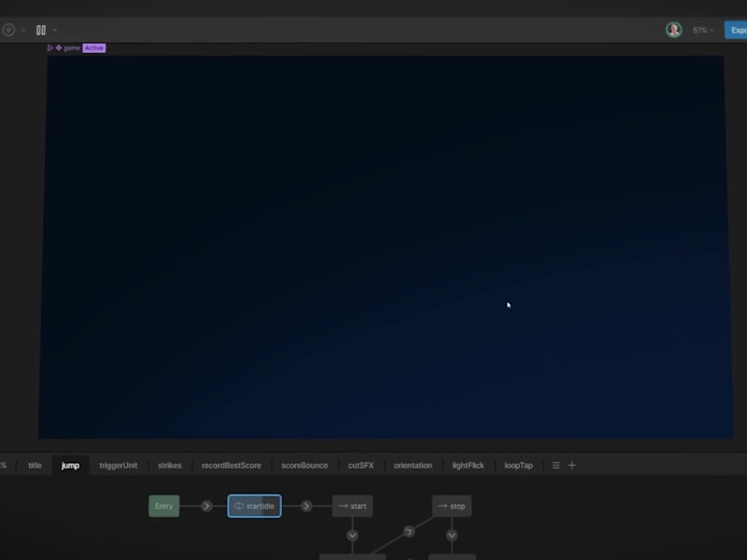Open the orientation tab
747x560 pixels.
coord(413,465)
